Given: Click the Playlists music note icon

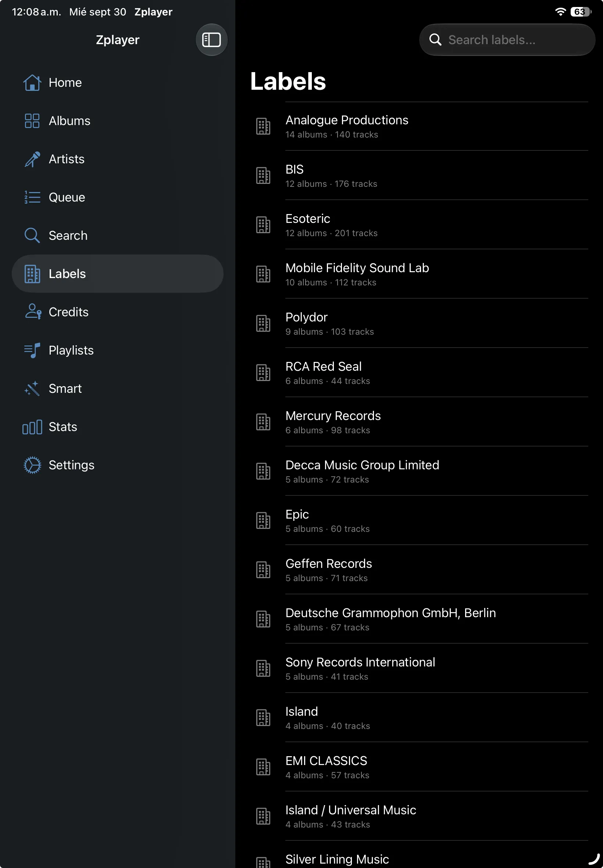Looking at the screenshot, I should [x=32, y=350].
